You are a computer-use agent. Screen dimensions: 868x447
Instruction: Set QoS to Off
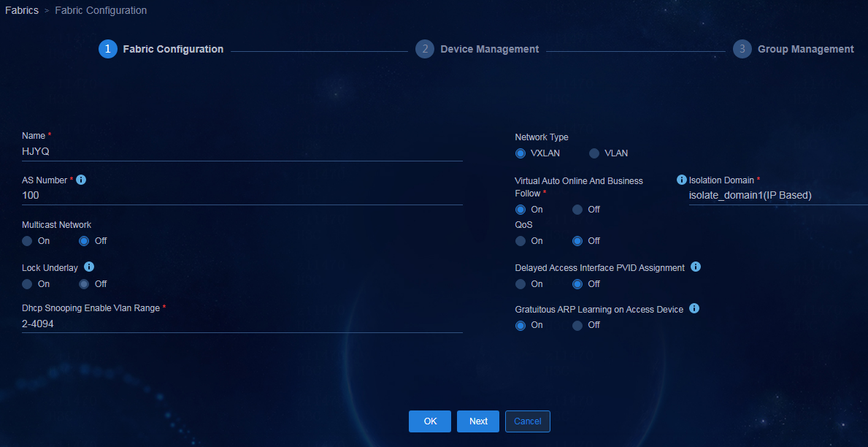(x=577, y=241)
